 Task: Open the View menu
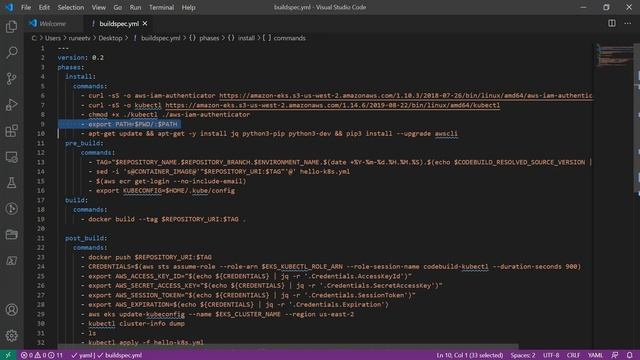[x=98, y=7]
